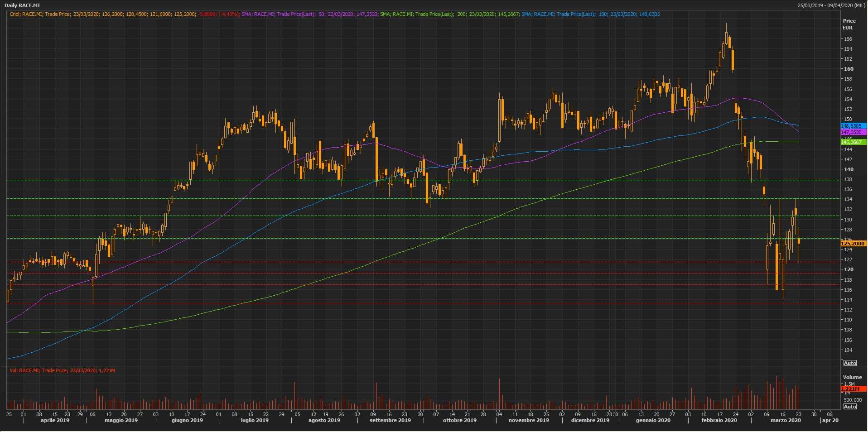868x432 pixels.
Task: Click luglio 2019 on the time axis
Action: (x=255, y=420)
